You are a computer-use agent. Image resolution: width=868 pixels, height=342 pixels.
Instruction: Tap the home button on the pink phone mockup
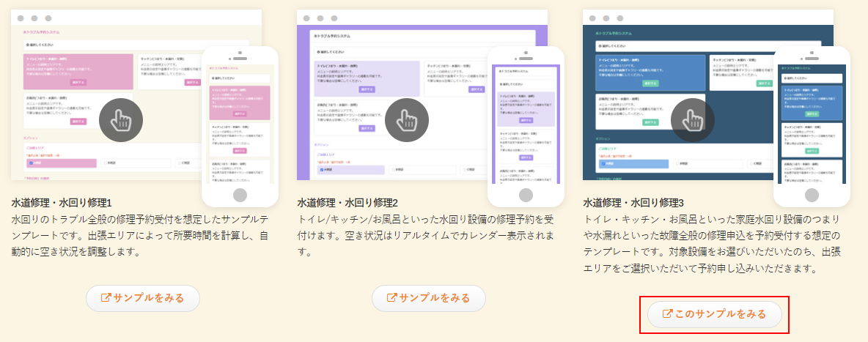coord(240,195)
